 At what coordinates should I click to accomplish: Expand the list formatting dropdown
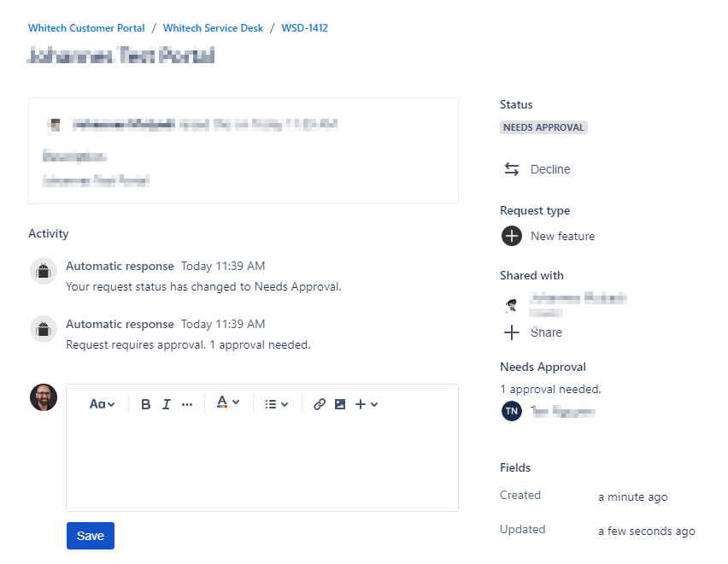(276, 403)
